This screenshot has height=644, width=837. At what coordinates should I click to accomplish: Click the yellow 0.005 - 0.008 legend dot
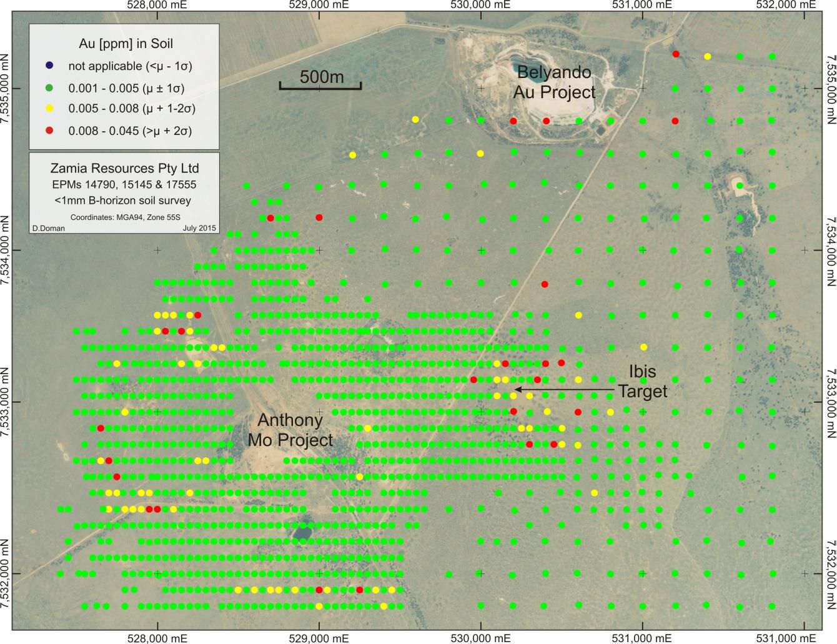click(49, 109)
